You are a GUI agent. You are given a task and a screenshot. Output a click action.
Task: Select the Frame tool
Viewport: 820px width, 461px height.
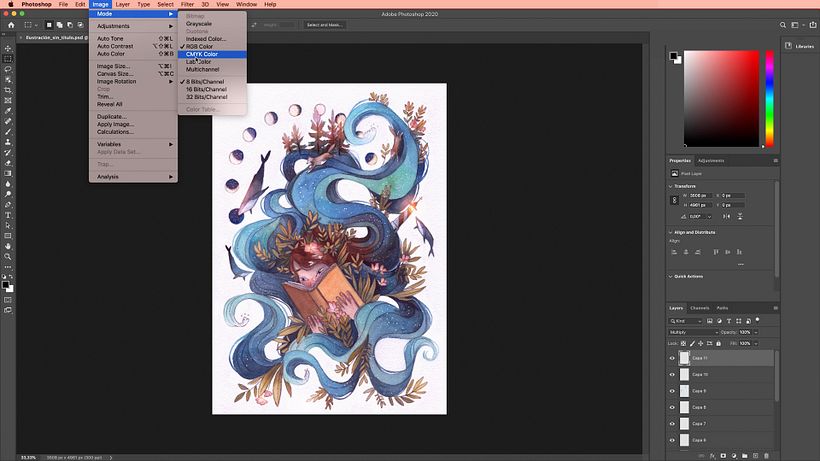pos(8,100)
